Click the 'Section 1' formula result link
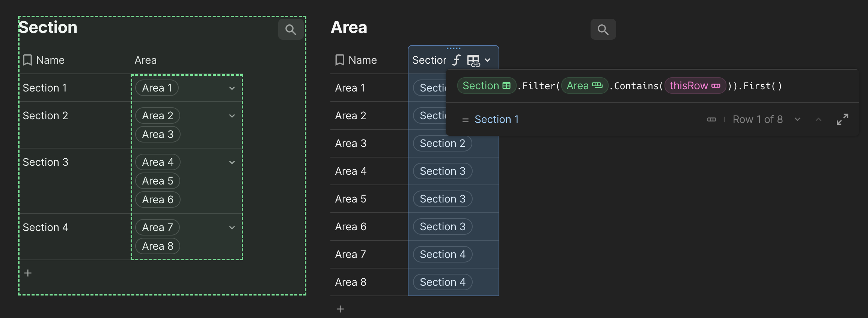The image size is (868, 318). point(496,119)
